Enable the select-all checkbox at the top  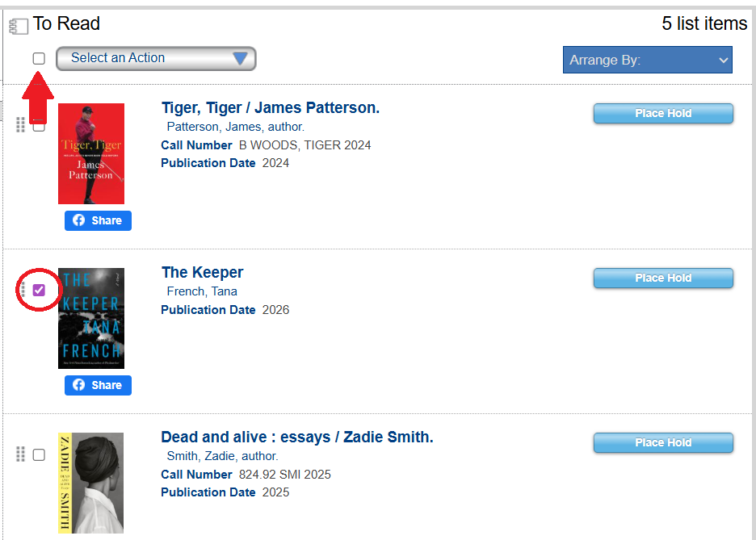(38, 58)
